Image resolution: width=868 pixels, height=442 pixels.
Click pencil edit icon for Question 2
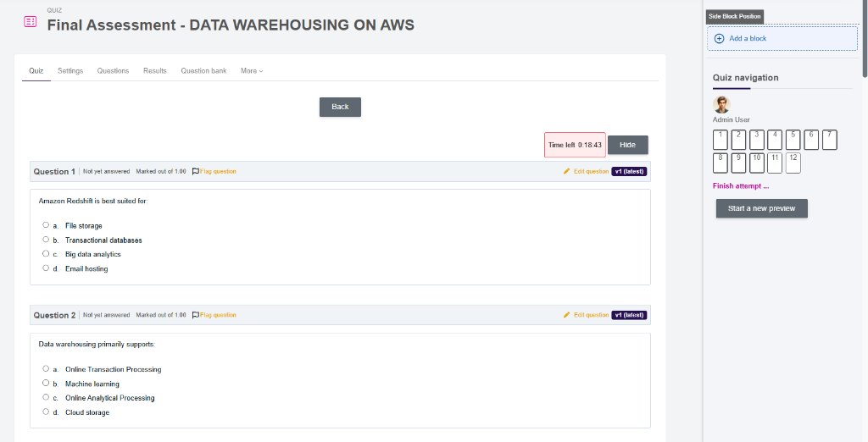pos(566,315)
